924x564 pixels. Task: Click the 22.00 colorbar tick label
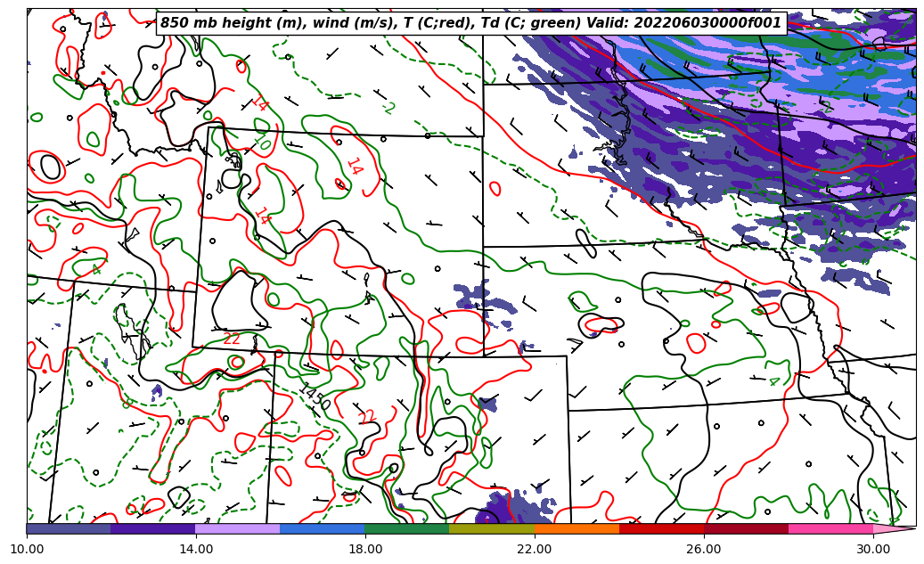click(535, 549)
